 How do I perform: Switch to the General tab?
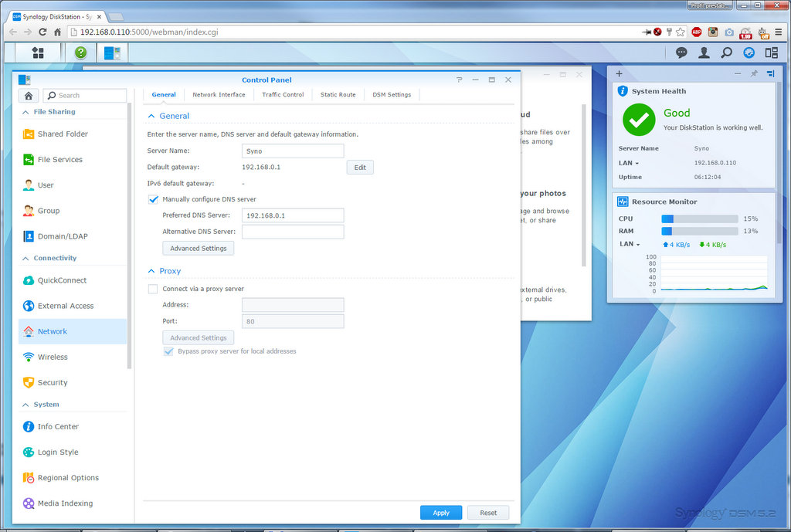click(x=164, y=95)
